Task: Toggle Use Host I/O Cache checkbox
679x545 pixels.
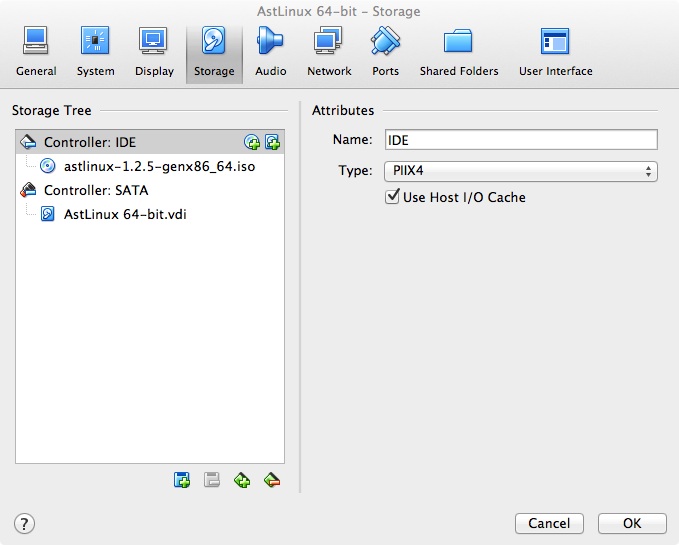Action: [x=392, y=197]
